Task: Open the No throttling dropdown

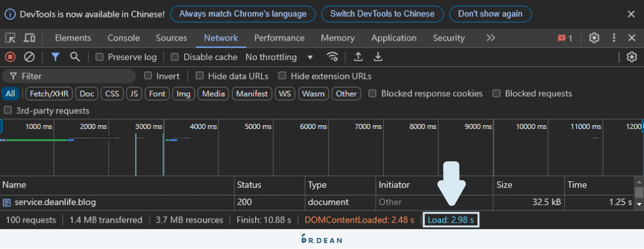Action: pos(279,57)
